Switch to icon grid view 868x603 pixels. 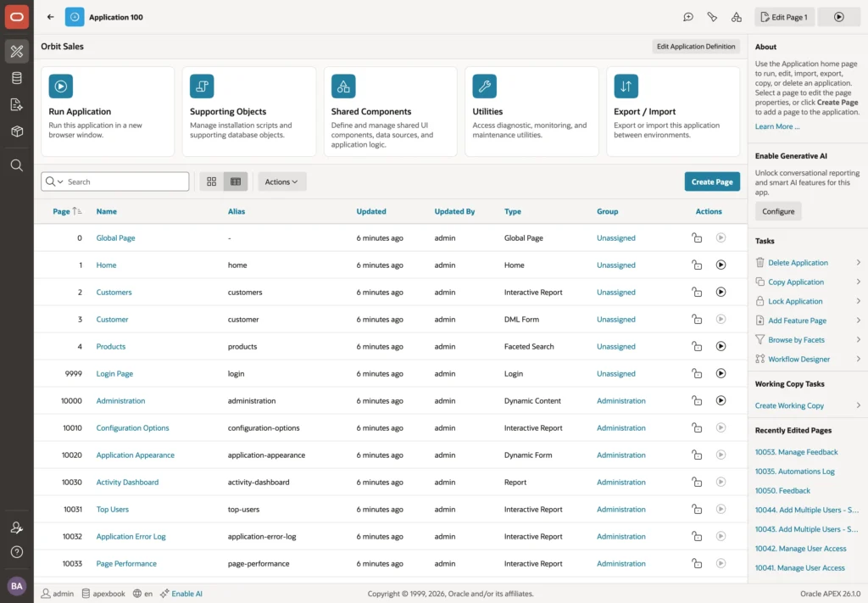pos(211,181)
